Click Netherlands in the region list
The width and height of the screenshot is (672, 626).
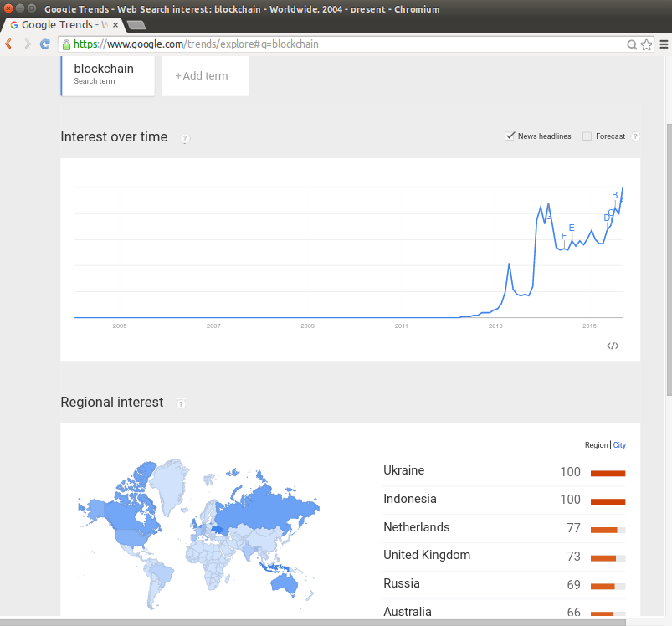pyautogui.click(x=416, y=527)
